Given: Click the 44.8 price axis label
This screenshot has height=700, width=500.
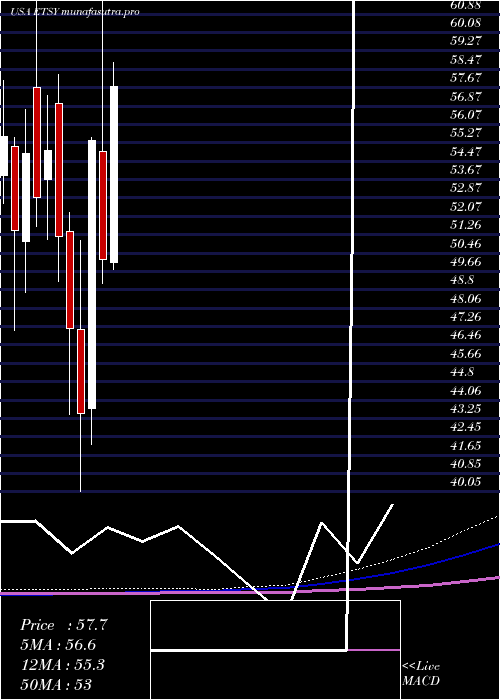Looking at the screenshot, I should point(462,372).
